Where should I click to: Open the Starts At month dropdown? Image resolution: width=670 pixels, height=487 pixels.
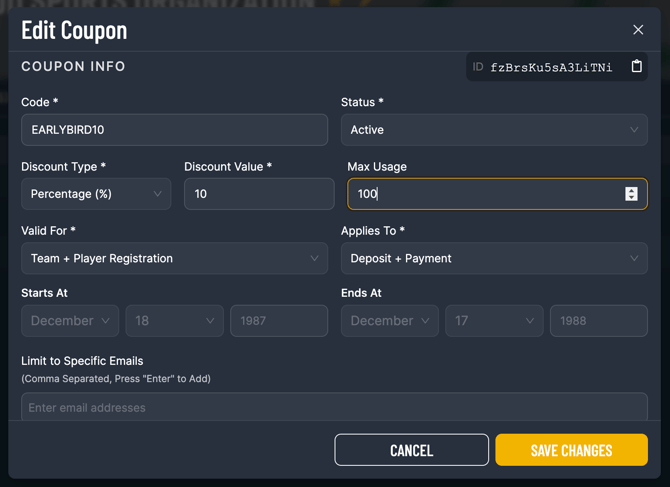pos(70,321)
